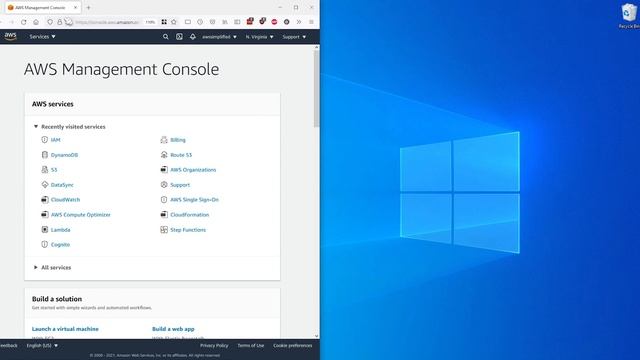Click the site security padlock icon
The width and height of the screenshot is (640, 360).
[60, 22]
